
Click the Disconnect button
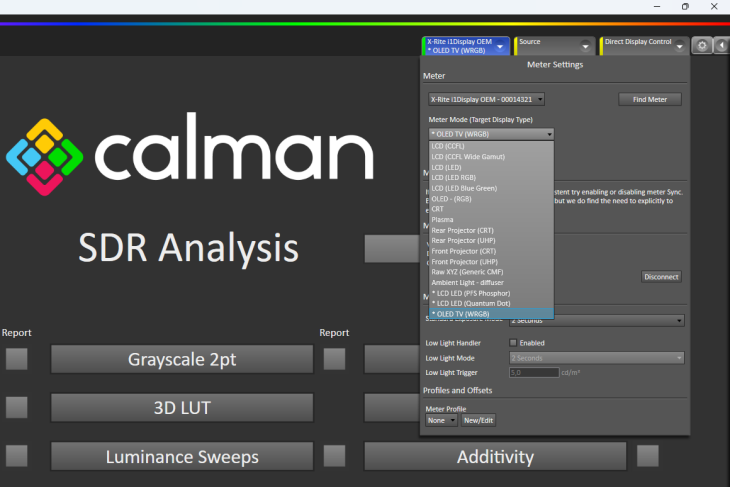coord(661,277)
